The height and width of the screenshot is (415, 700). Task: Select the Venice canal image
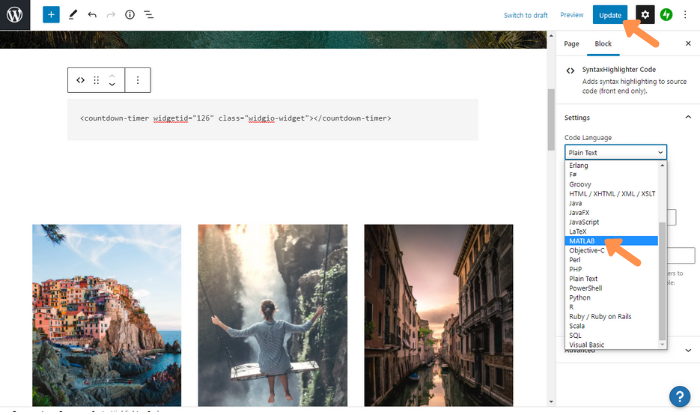coord(438,315)
